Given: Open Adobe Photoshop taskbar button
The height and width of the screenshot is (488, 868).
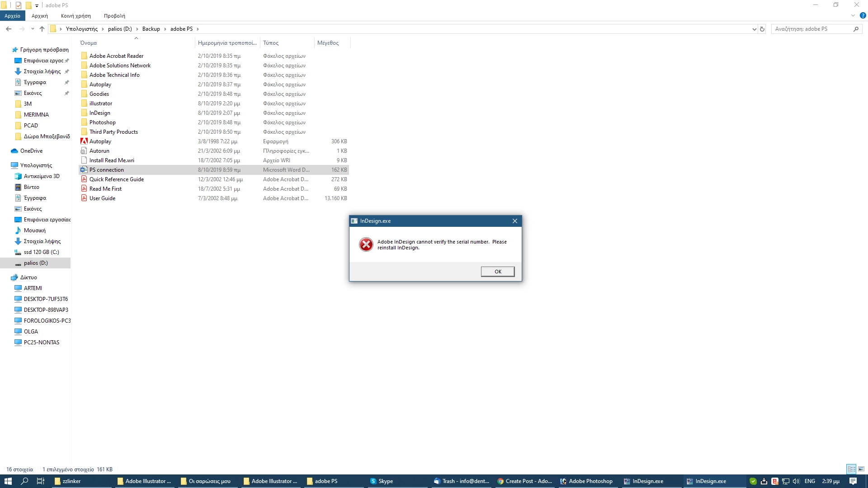Looking at the screenshot, I should 586,481.
